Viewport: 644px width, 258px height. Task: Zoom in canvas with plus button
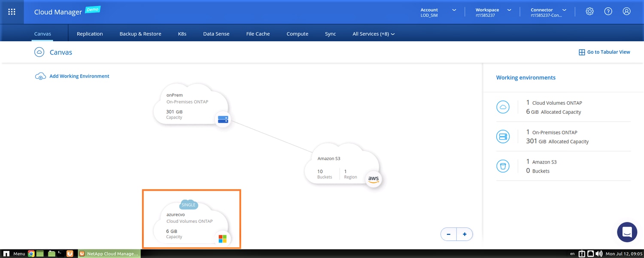click(x=465, y=234)
